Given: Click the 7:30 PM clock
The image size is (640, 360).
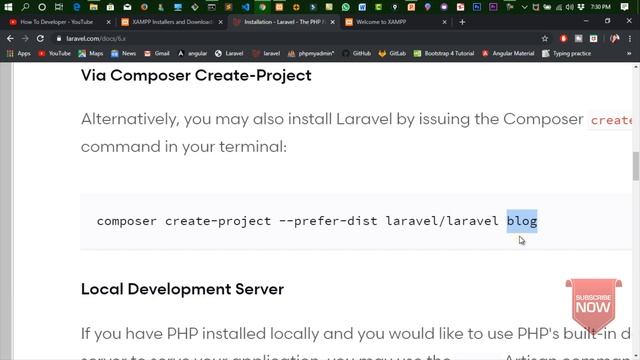Looking at the screenshot, I should 601,7.
